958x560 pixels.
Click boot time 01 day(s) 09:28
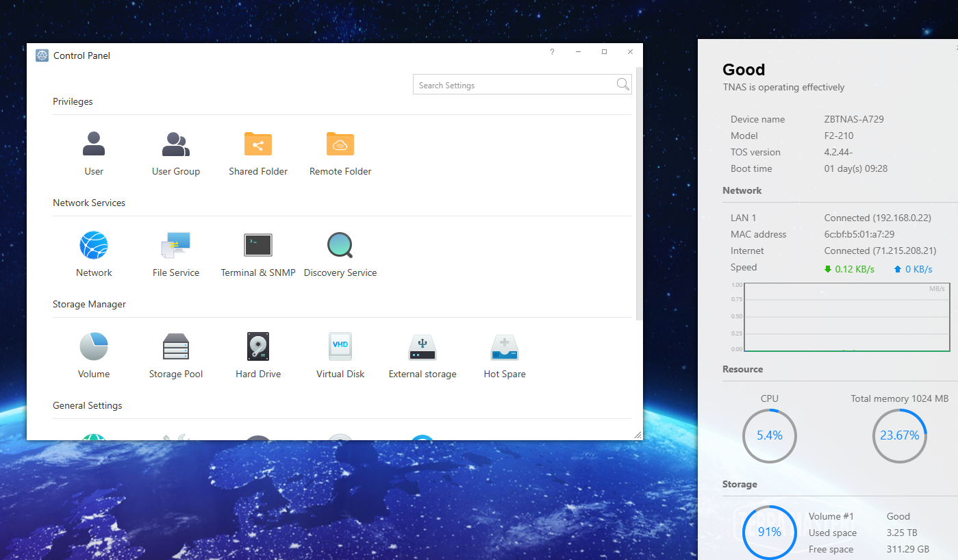856,168
